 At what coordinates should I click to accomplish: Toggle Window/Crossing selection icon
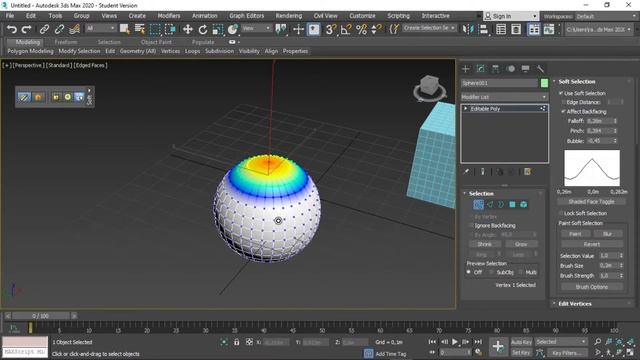[x=170, y=29]
